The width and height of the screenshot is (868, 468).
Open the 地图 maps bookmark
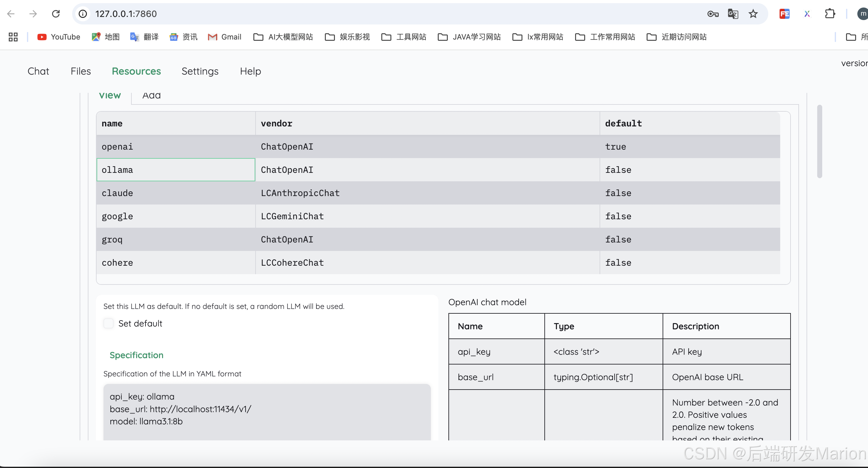click(x=105, y=37)
